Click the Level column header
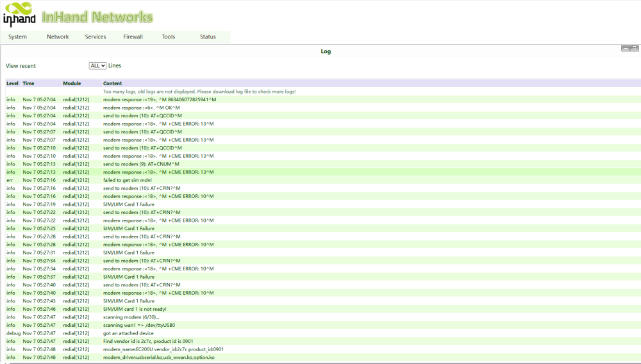641x364 pixels. point(12,83)
